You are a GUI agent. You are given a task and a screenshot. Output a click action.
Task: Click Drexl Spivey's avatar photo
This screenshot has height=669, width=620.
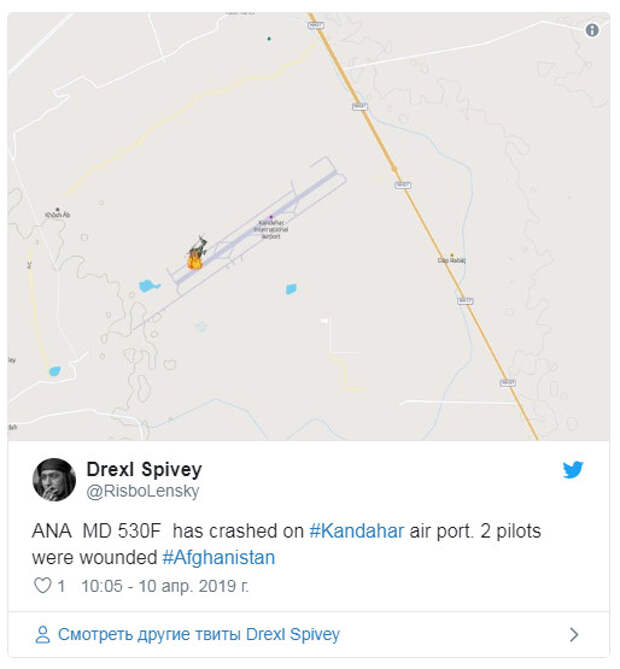(55, 479)
